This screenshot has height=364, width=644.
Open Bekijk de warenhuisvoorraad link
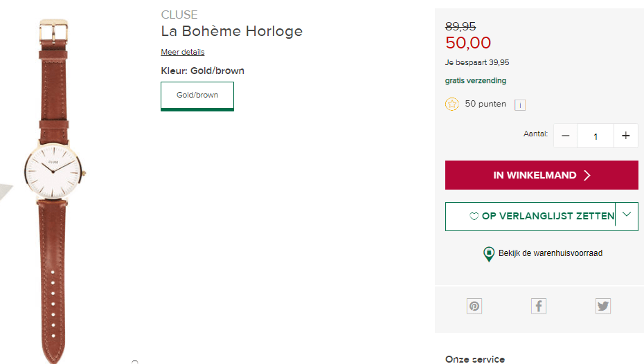(x=551, y=253)
